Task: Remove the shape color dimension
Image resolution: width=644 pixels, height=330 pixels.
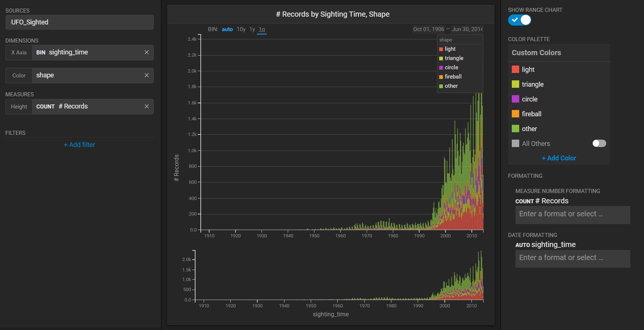Action: click(147, 75)
